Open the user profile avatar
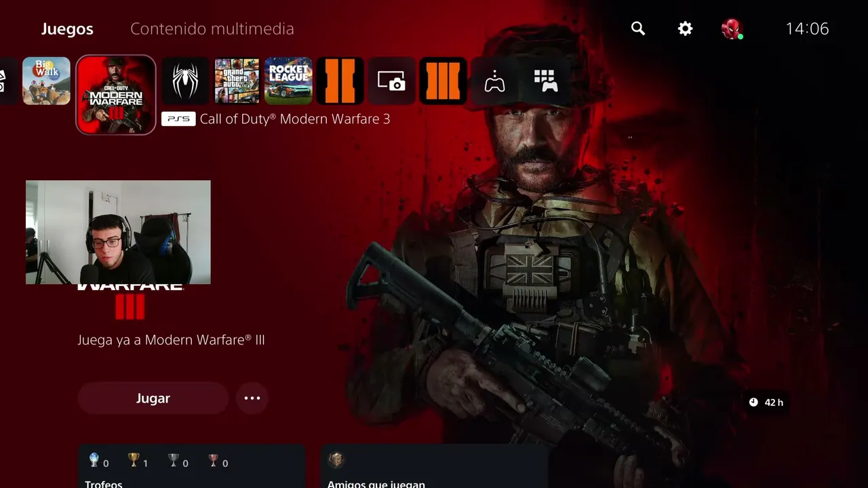Viewport: 868px width, 488px height. (x=732, y=28)
